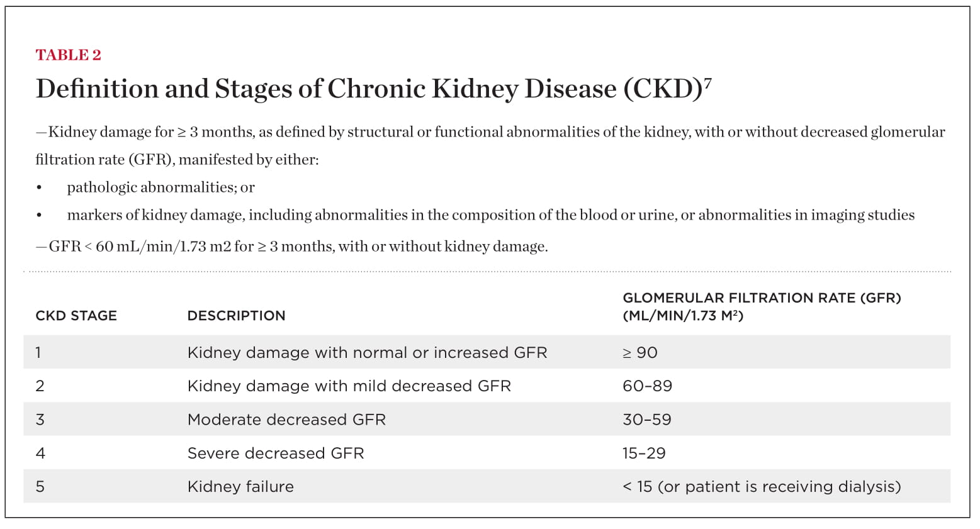Image resolution: width=980 pixels, height=529 pixels.
Task: Click '< 15 (or patient is receiving dialysis)'
Action: 762,486
